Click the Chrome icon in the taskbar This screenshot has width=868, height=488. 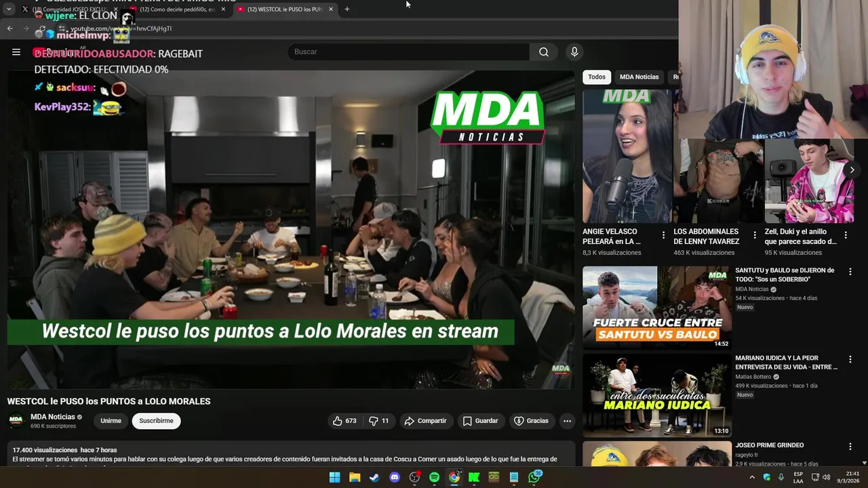pyautogui.click(x=454, y=477)
